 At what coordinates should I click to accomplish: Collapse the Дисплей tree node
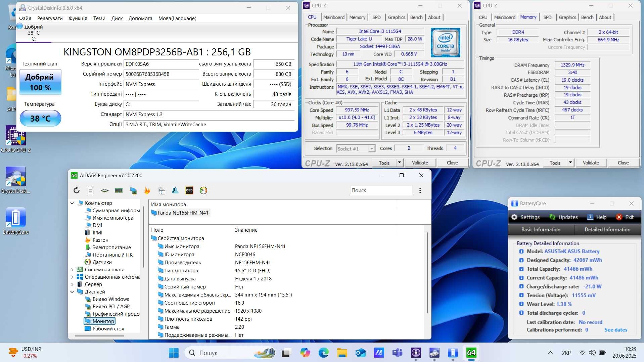tap(72, 292)
